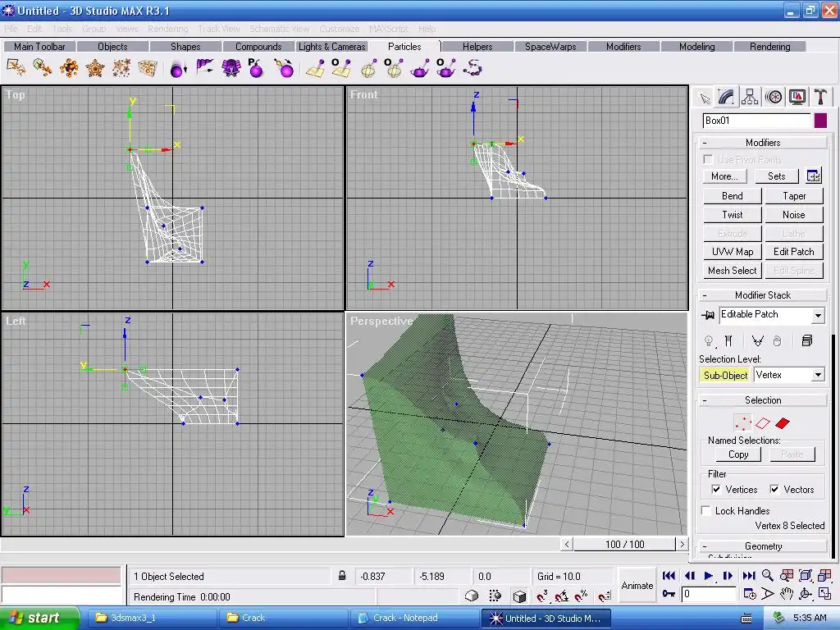Open the Editable Patch stack dropdown
The height and width of the screenshot is (630, 840).
point(818,316)
